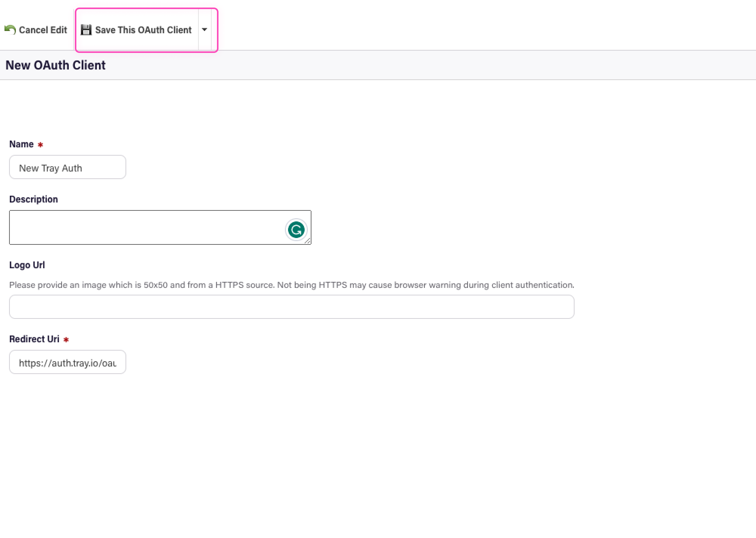Select the Redirect Uri input with auth.tray.io
Viewport: 756px width, 538px height.
(x=68, y=362)
